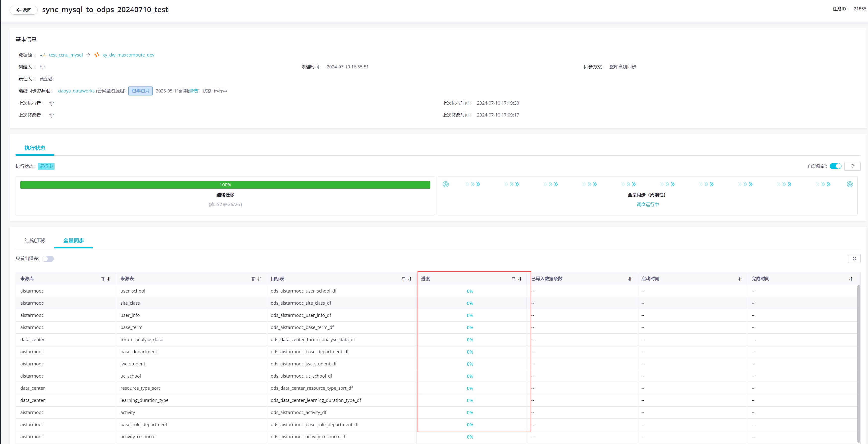Select ods_aistarmooc_base_department_df target table cell
Screen dimensions: 868x444
click(341, 352)
